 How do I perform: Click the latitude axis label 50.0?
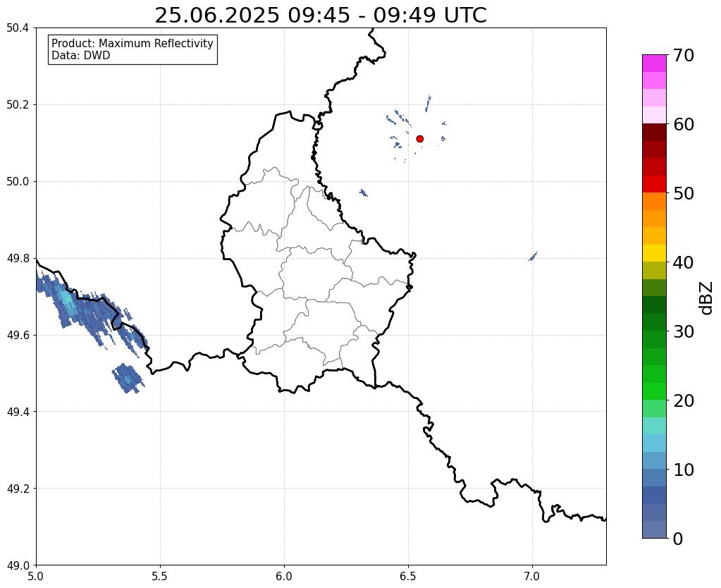point(18,182)
